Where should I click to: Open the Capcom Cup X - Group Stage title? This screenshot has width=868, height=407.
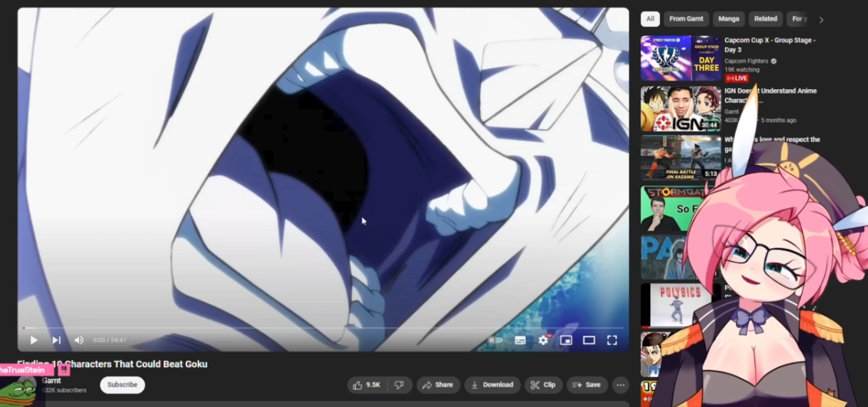[x=770, y=45]
